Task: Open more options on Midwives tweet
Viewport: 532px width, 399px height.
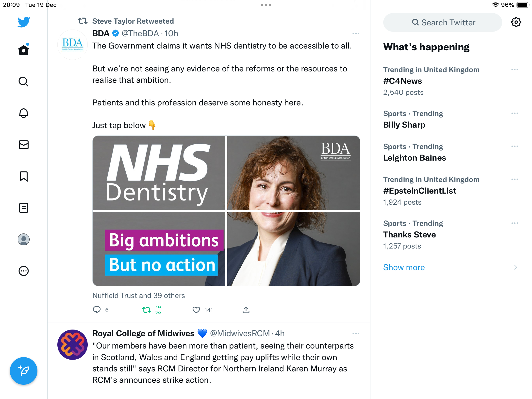Action: pos(356,333)
